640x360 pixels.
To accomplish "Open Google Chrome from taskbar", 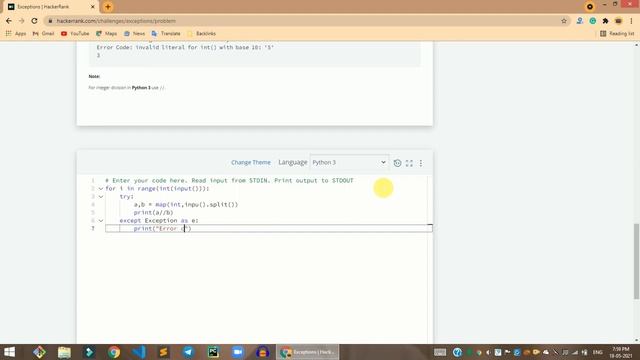I will pyautogui.click(x=114, y=352).
